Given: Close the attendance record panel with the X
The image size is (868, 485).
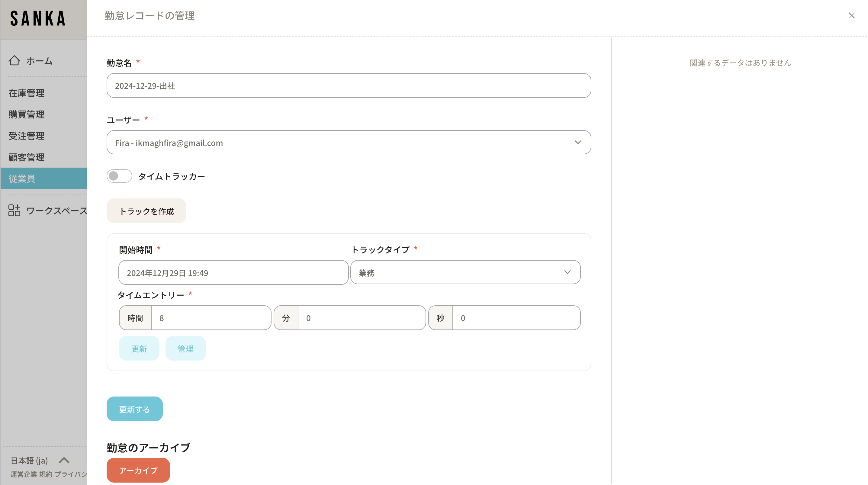Looking at the screenshot, I should coord(851,16).
